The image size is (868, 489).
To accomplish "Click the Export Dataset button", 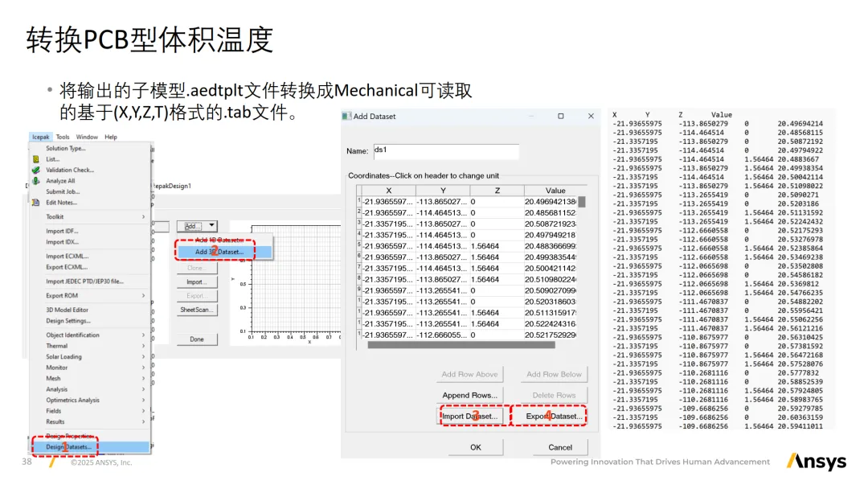I will click(x=554, y=417).
